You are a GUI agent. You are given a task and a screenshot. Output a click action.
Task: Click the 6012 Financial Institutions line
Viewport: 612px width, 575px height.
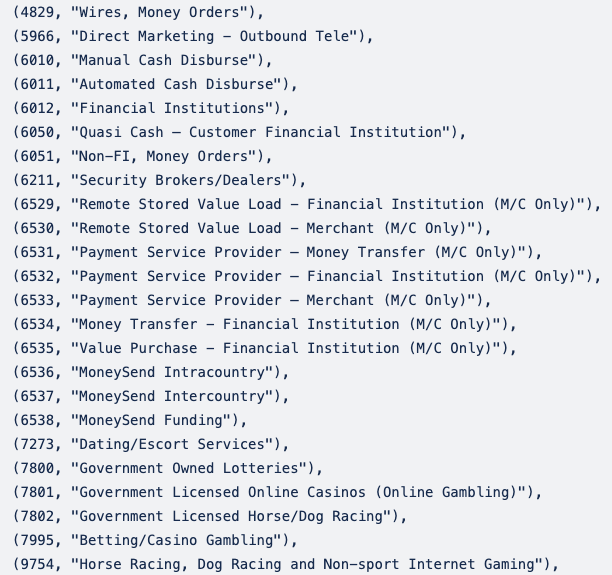point(151,108)
